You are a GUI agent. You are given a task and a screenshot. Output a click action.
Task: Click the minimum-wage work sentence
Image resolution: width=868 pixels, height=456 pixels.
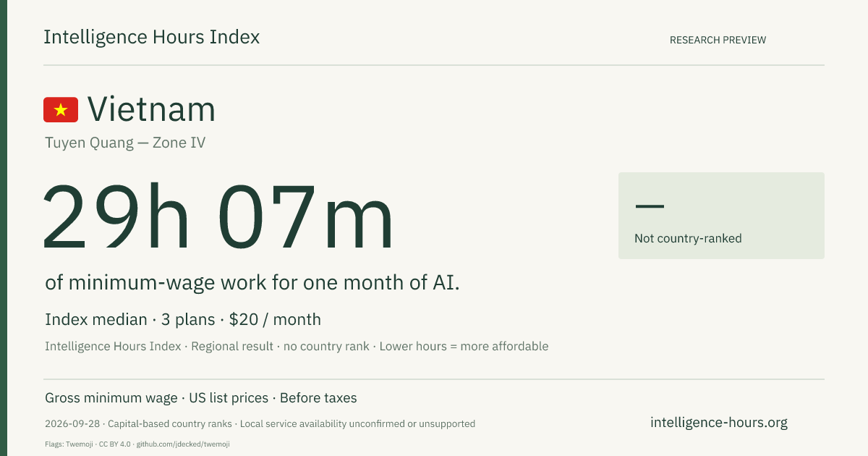click(252, 282)
